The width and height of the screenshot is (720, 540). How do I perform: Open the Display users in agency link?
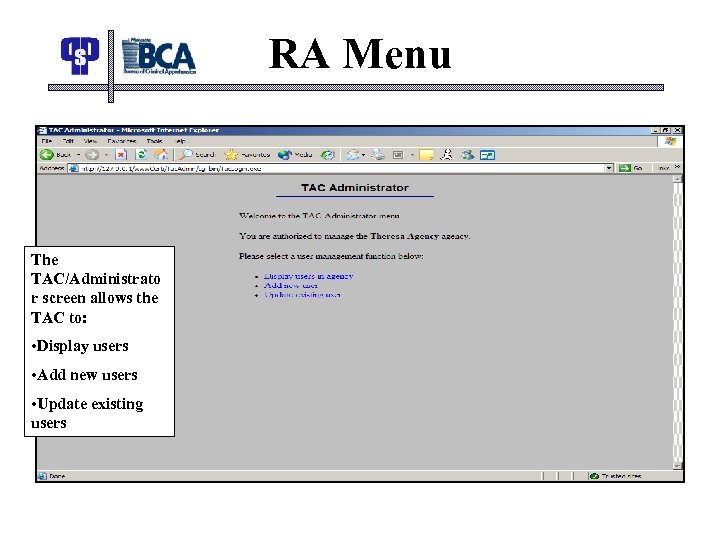click(x=308, y=276)
